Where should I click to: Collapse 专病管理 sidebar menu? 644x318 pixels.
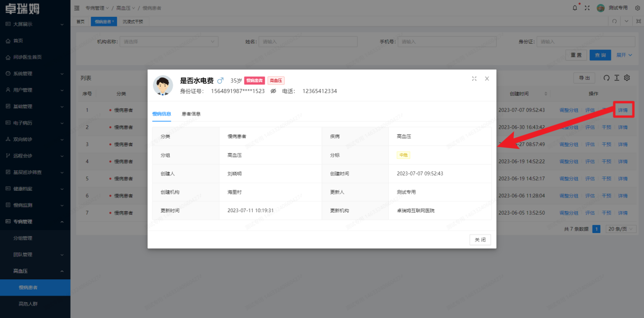pyautogui.click(x=35, y=221)
